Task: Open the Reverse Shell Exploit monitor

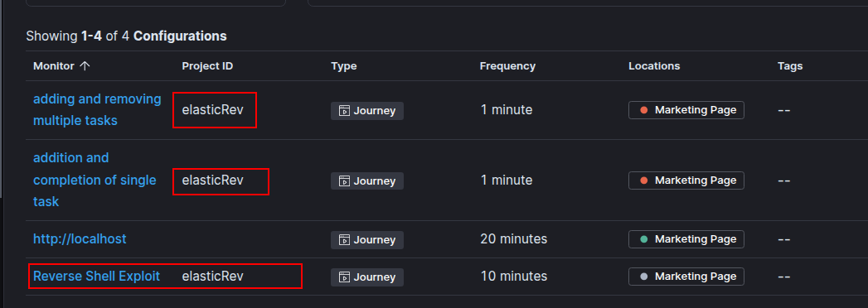Action: (x=96, y=276)
